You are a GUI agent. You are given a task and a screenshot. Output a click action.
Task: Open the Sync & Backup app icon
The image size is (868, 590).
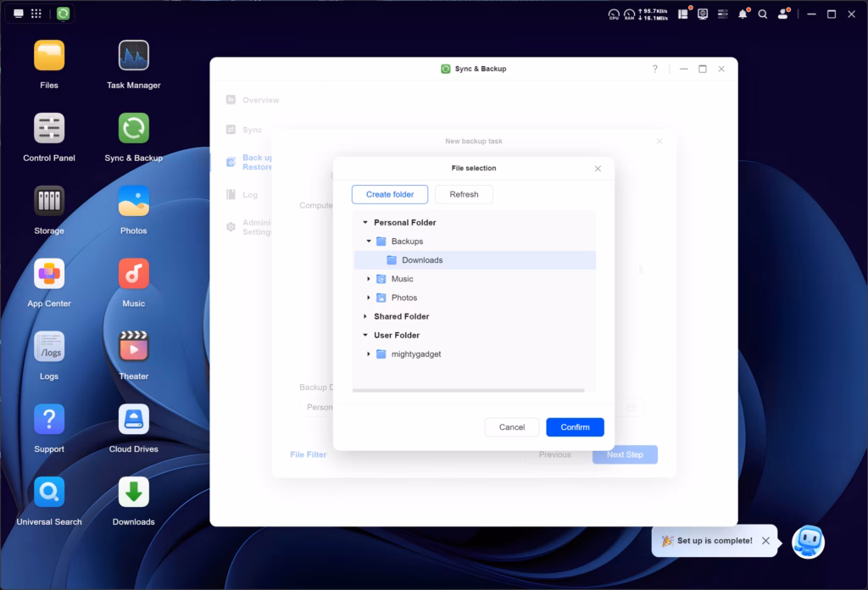tap(133, 130)
